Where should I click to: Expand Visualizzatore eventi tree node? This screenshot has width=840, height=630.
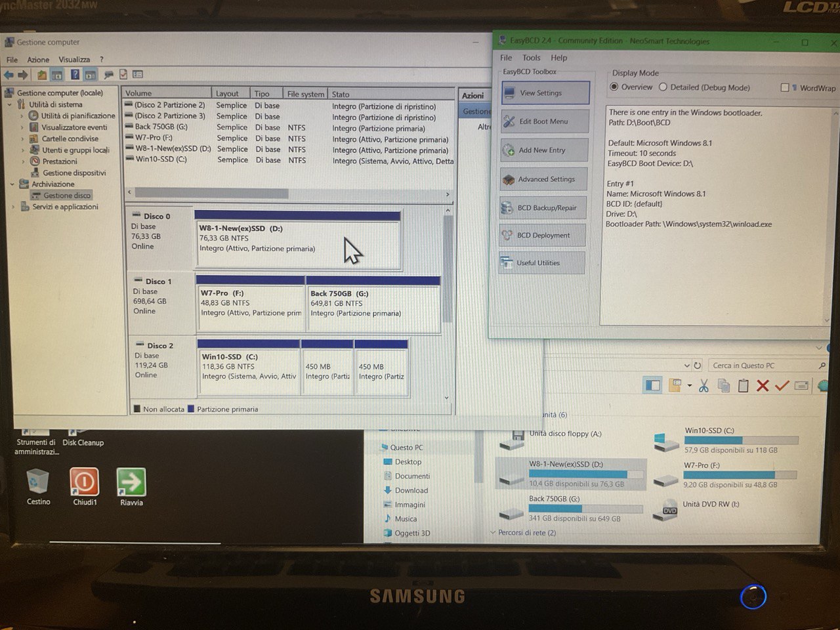pyautogui.click(x=22, y=127)
